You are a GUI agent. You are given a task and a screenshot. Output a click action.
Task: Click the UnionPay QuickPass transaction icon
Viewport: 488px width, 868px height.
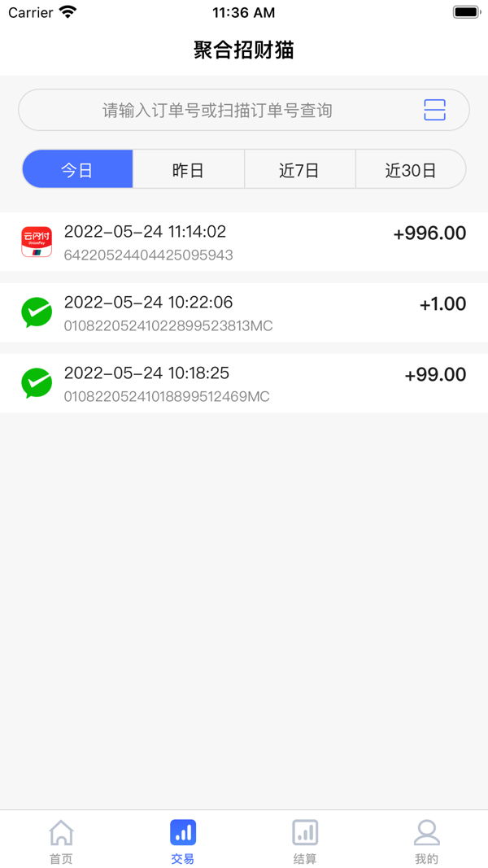[37, 242]
